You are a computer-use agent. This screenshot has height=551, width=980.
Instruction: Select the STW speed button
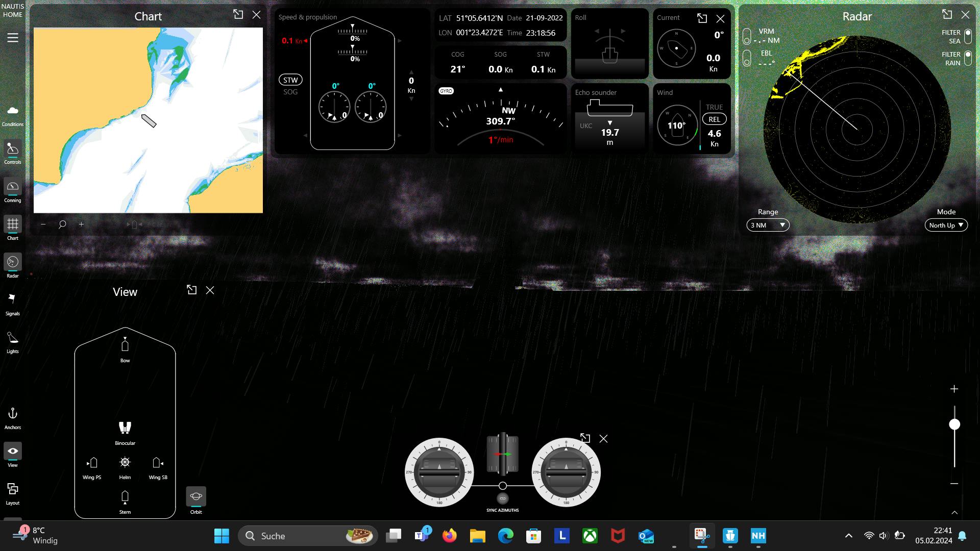point(290,80)
